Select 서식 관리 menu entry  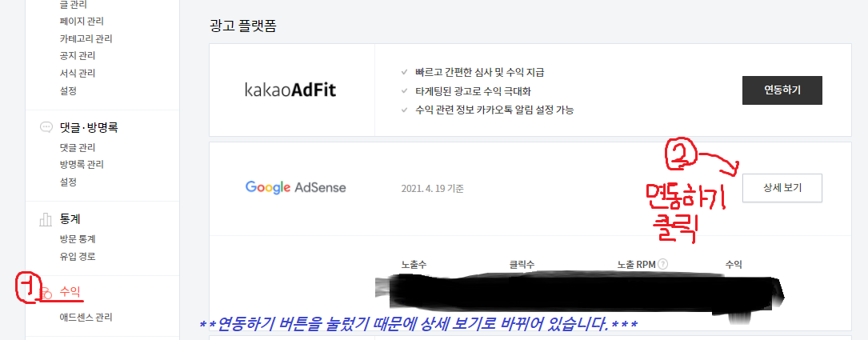tap(77, 73)
